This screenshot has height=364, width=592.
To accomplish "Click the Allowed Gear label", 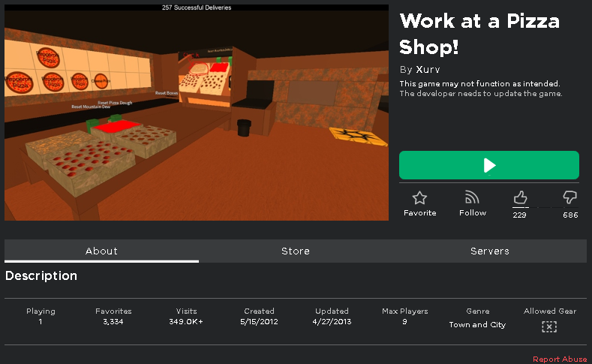I will coord(550,311).
